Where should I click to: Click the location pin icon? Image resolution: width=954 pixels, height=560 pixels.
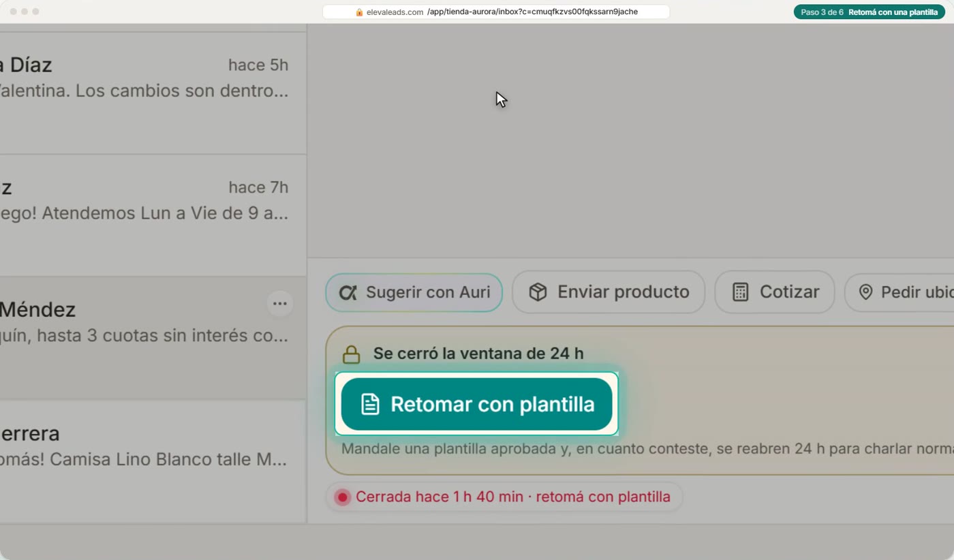[x=865, y=292]
